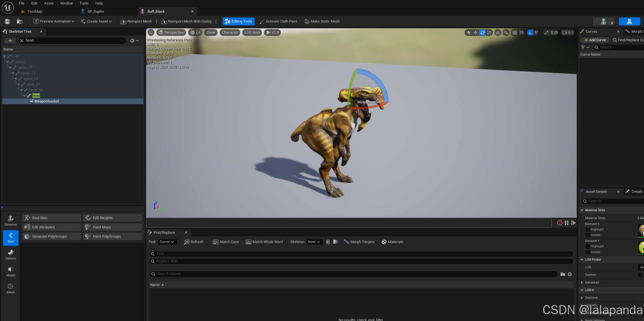
Task: Click the Browse to asset icon
Action: coord(19,21)
